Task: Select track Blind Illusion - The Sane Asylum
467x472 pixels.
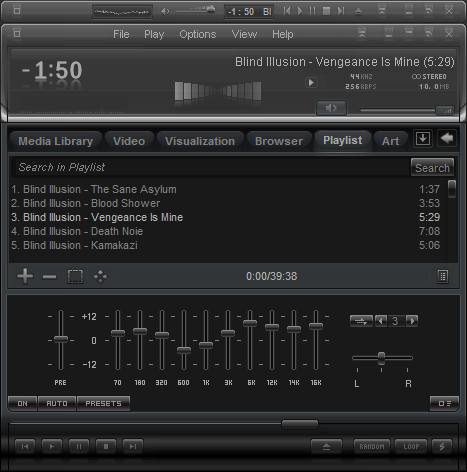Action: pyautogui.click(x=225, y=189)
